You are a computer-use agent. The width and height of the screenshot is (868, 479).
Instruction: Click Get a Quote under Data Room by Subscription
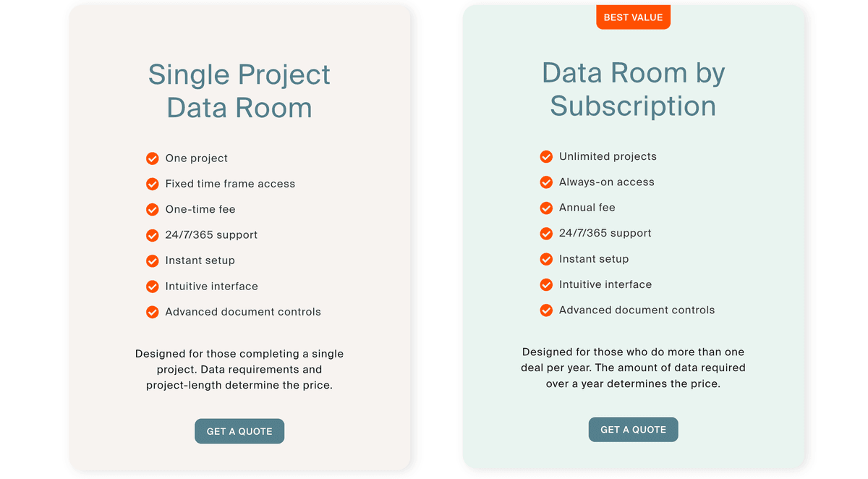coord(633,430)
